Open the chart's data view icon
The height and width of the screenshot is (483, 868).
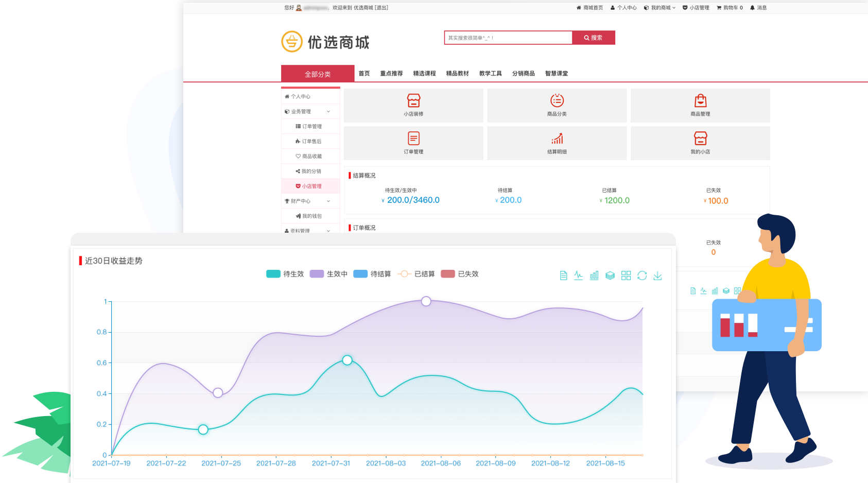click(564, 275)
